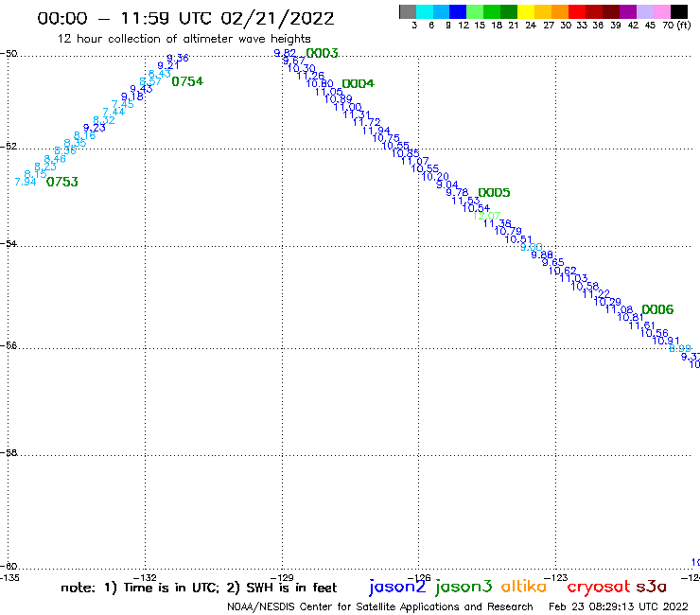Viewport: 700px width, 615px height.
Task: Click the 0006 track time label
Action: [x=657, y=309]
